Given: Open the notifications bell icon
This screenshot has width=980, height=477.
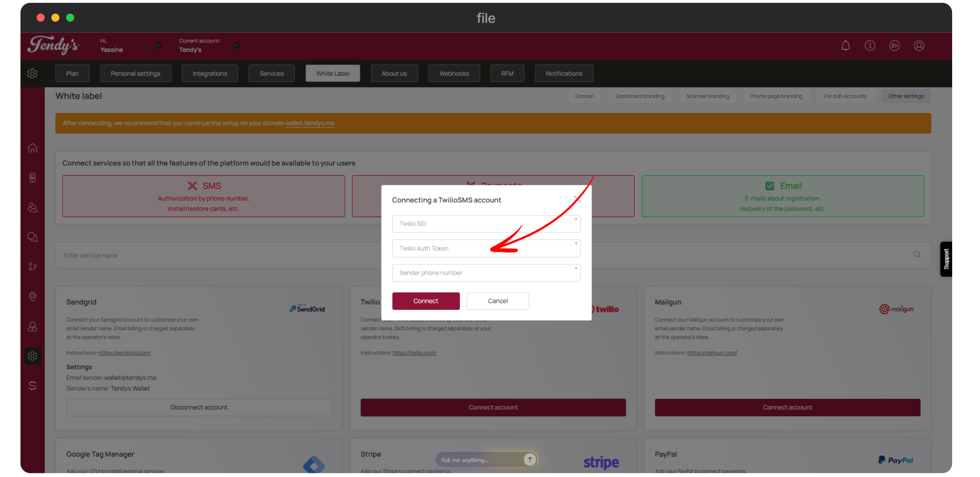Looking at the screenshot, I should 845,46.
